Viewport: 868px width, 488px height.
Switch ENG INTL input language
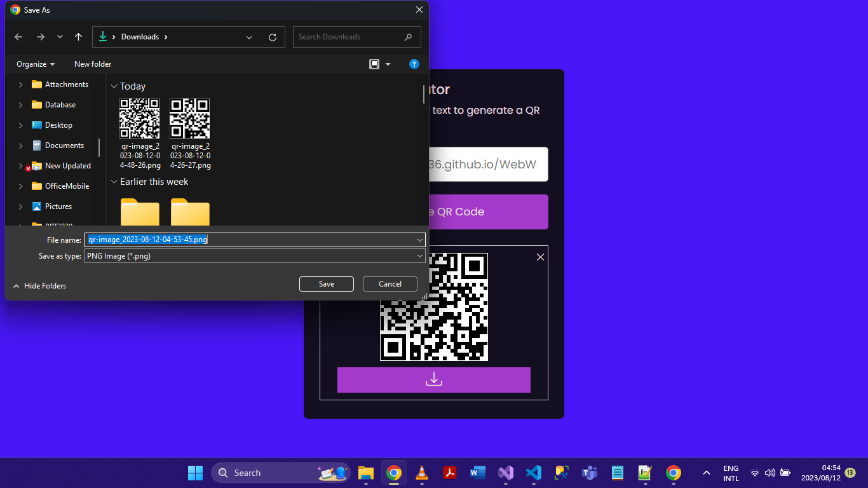pos(731,473)
